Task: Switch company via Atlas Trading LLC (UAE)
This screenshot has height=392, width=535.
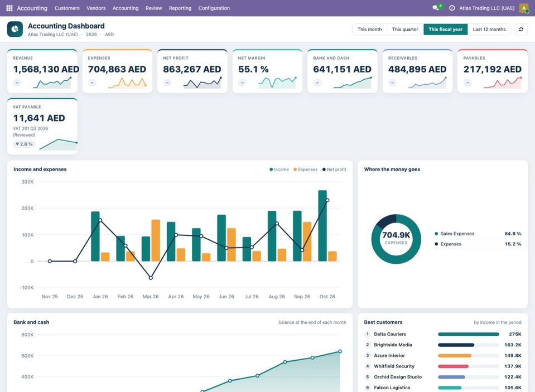Action: (x=486, y=8)
